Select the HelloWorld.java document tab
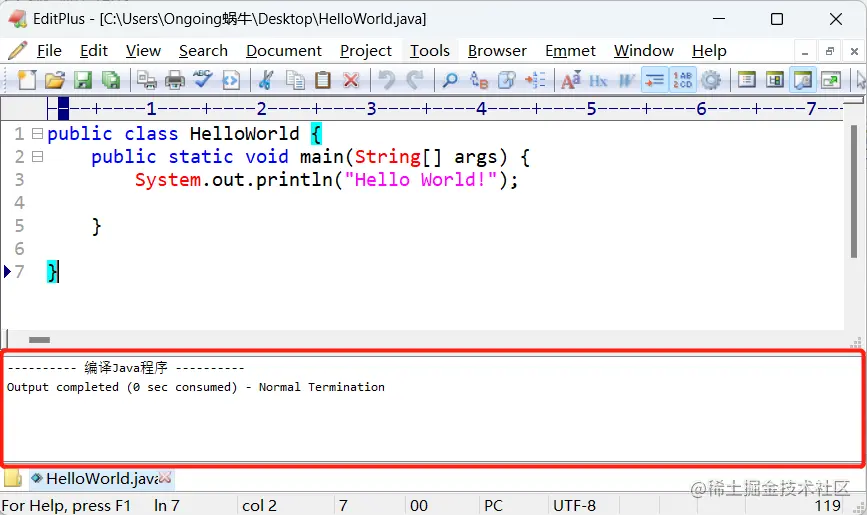 tap(102, 478)
